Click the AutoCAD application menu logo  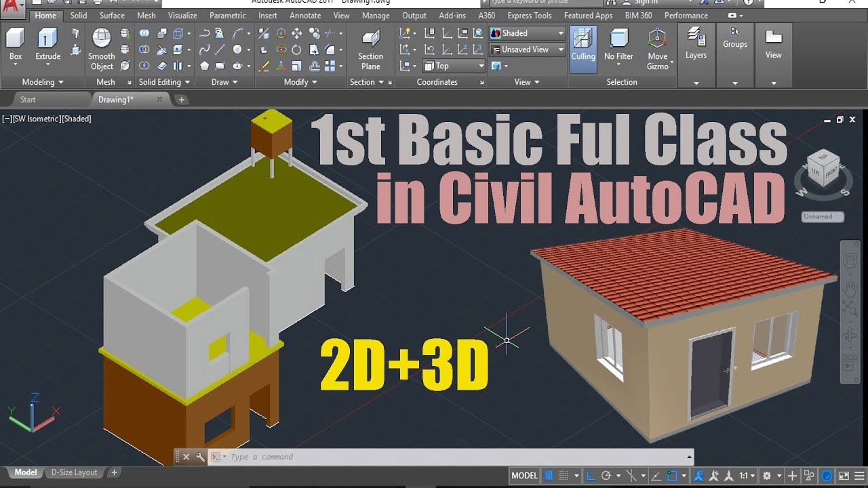pos(12,8)
